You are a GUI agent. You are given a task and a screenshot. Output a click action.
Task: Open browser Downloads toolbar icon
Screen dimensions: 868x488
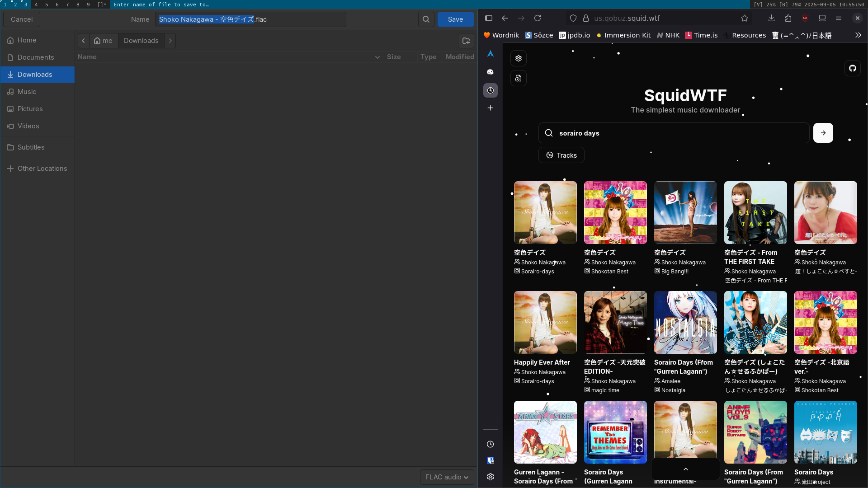tap(771, 18)
